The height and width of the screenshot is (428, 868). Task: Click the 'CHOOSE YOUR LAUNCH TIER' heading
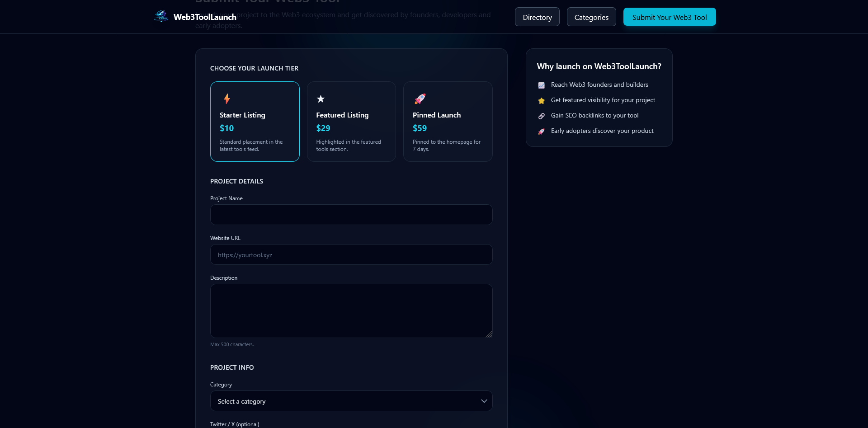[254, 68]
